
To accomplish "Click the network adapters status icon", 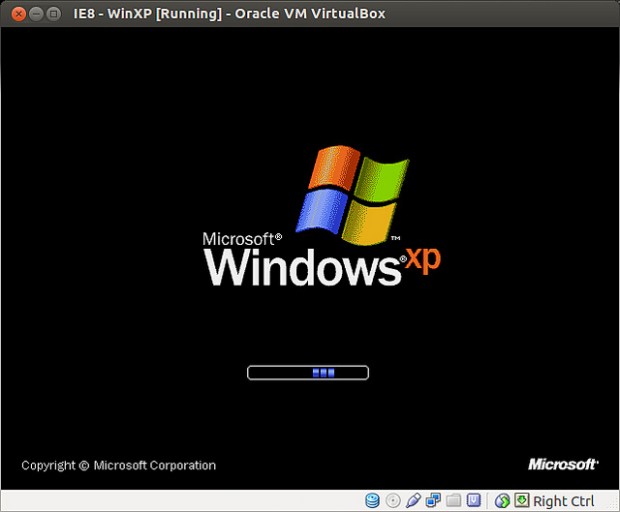I will (x=433, y=501).
